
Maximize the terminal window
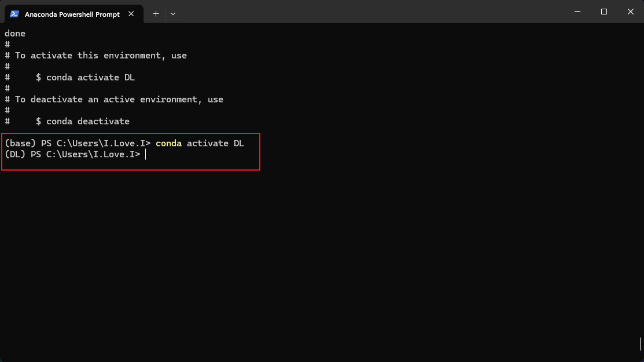tap(603, 12)
